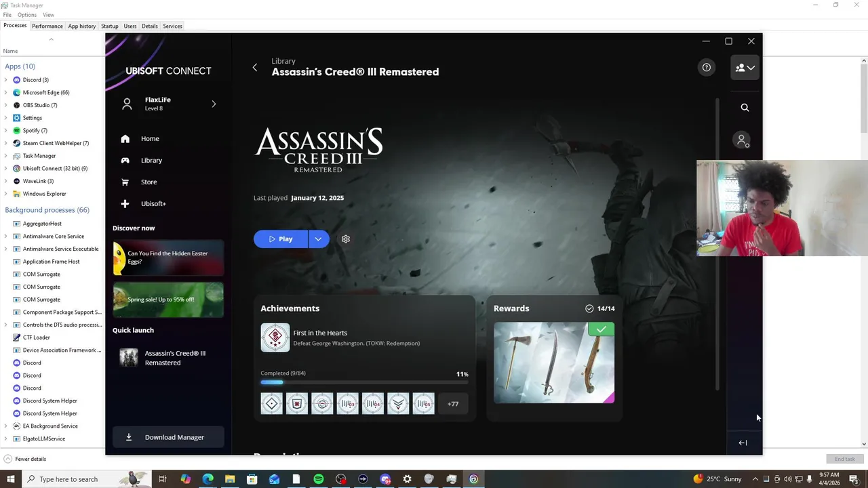Expand Steam Client WebHelper (7) group
Screen dimensions: 868x488
[6, 143]
